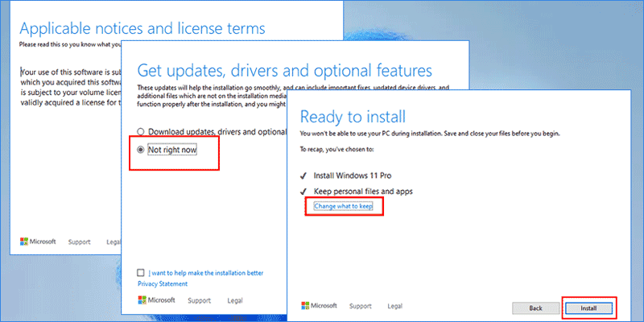Open Support link in Ready to install window
Screen dimensions: 644x322
click(x=361, y=306)
